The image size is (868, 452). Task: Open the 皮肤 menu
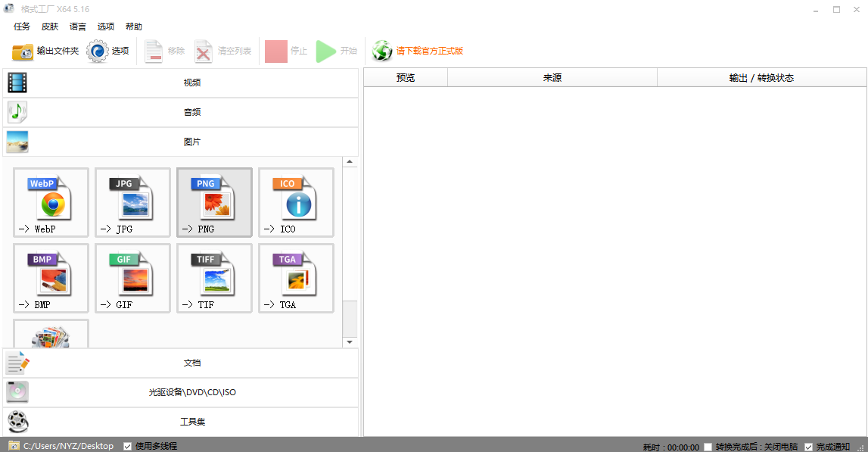click(50, 26)
